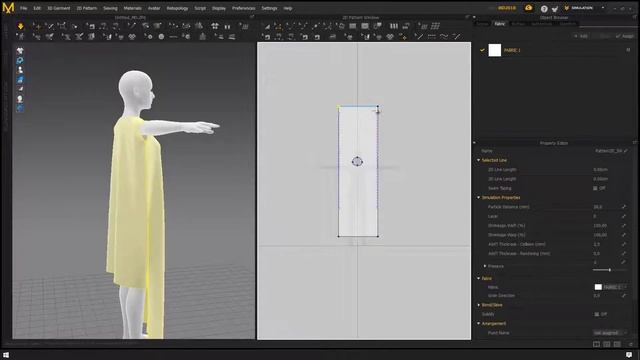
Task: Click the pattern's center pivot gizmo
Action: pos(357,162)
